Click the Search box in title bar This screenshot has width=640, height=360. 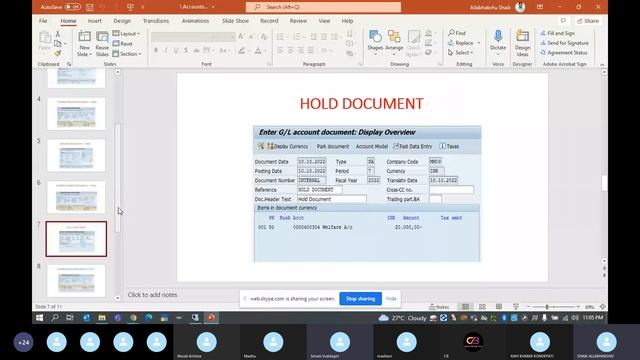[x=323, y=7]
